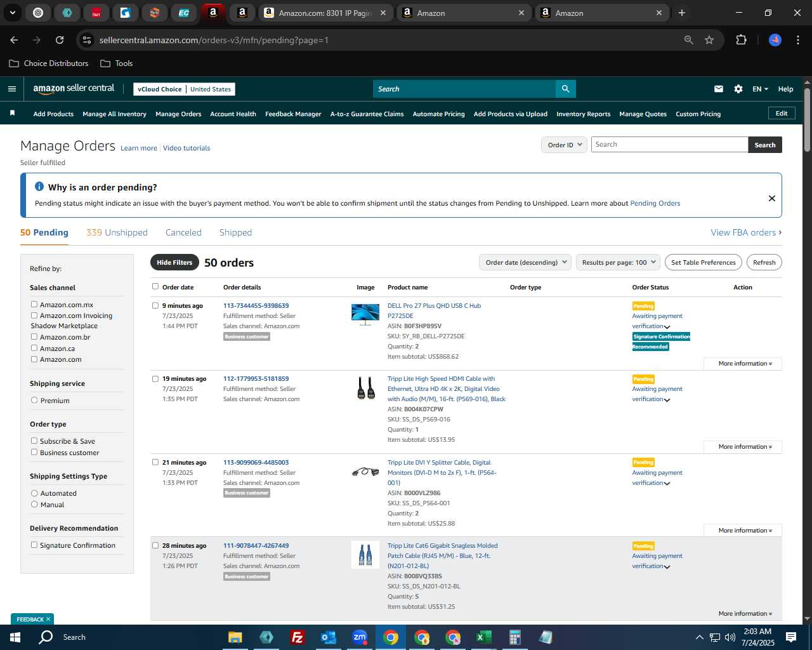The width and height of the screenshot is (812, 650).
Task: Check the Amazon.com.mx sales channel filter
Action: (x=34, y=305)
